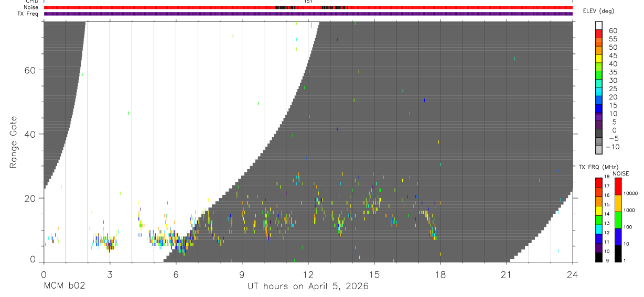Click the '13' label in TX FRQ legend
Viewport: 644px width, 297px height.
(607, 223)
